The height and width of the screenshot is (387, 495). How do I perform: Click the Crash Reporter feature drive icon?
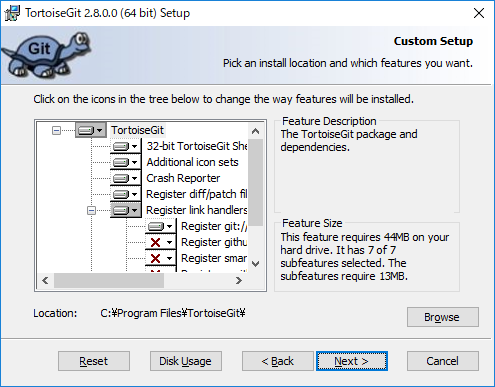[125, 178]
